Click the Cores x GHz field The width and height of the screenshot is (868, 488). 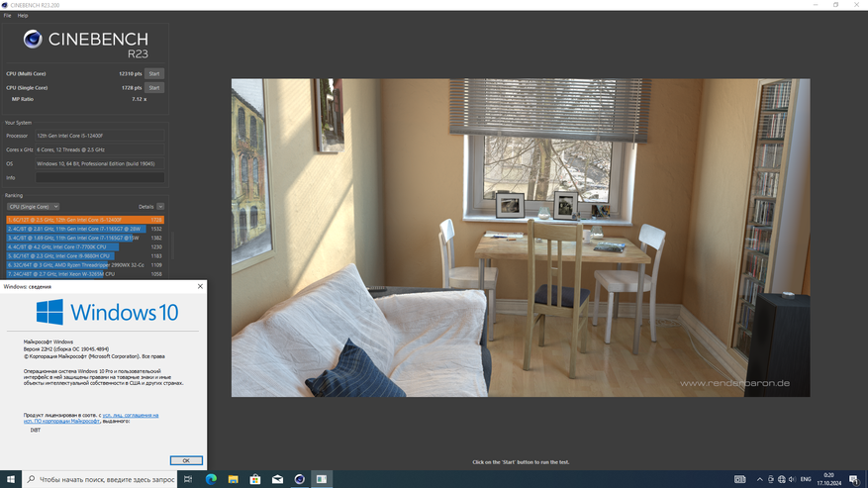pyautogui.click(x=100, y=149)
